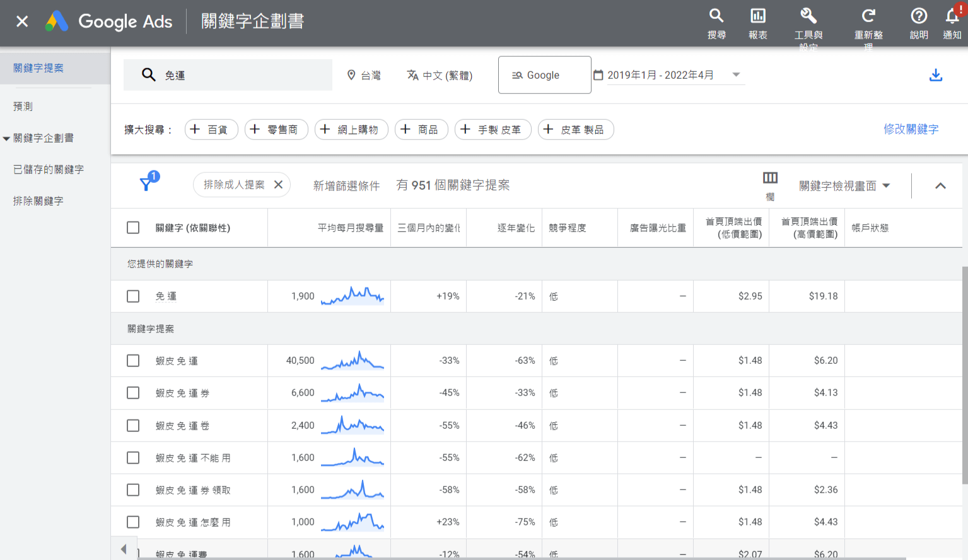
Task: Sort by 平均每月搜尋量 column header
Action: coord(351,228)
